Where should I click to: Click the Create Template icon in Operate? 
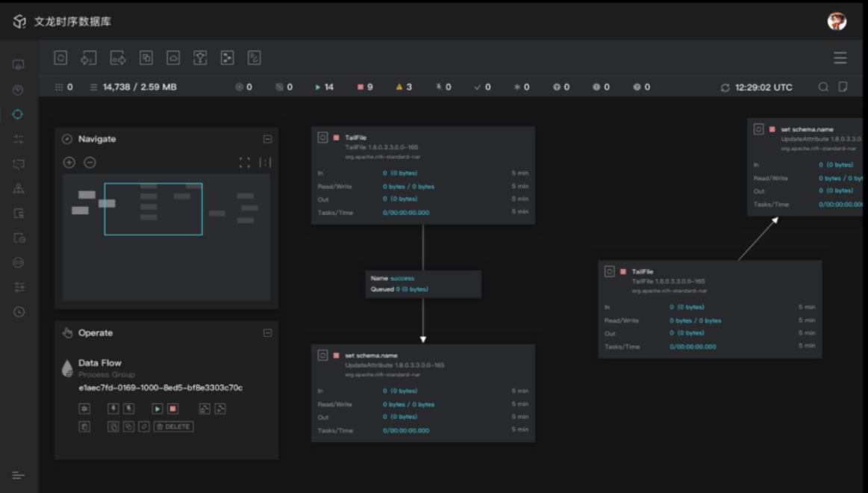(204, 409)
